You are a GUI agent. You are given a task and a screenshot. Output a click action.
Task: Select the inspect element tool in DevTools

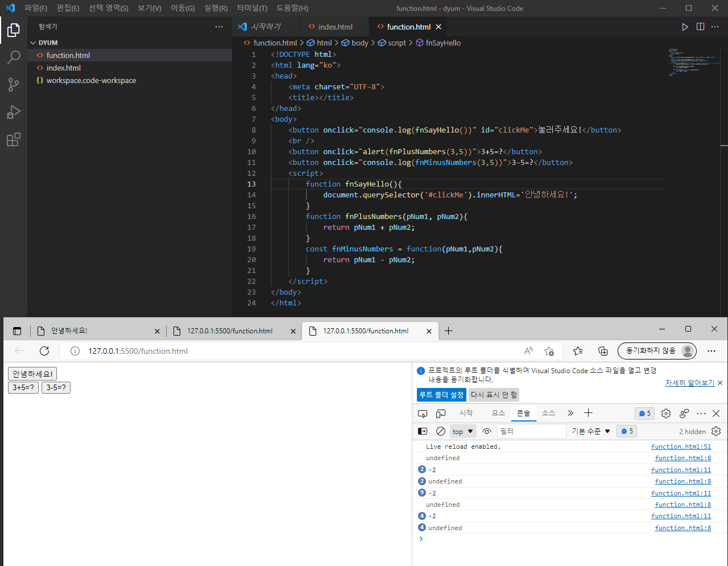[x=423, y=414]
